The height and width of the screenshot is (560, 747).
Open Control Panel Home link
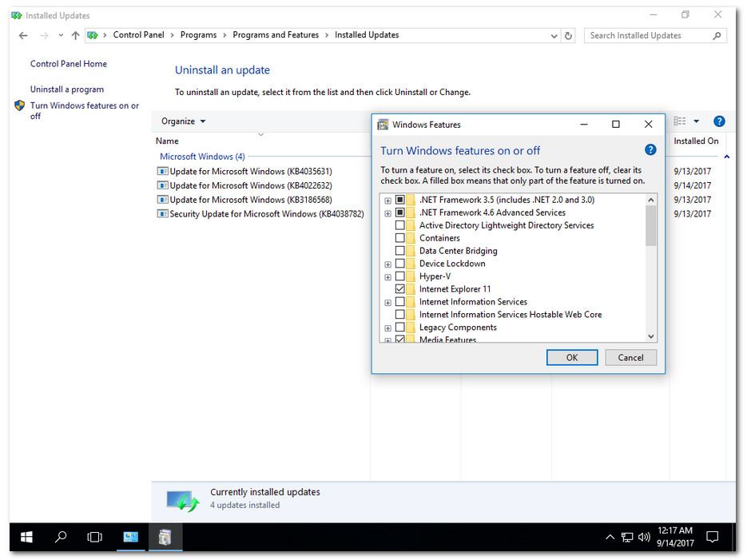pyautogui.click(x=69, y=64)
